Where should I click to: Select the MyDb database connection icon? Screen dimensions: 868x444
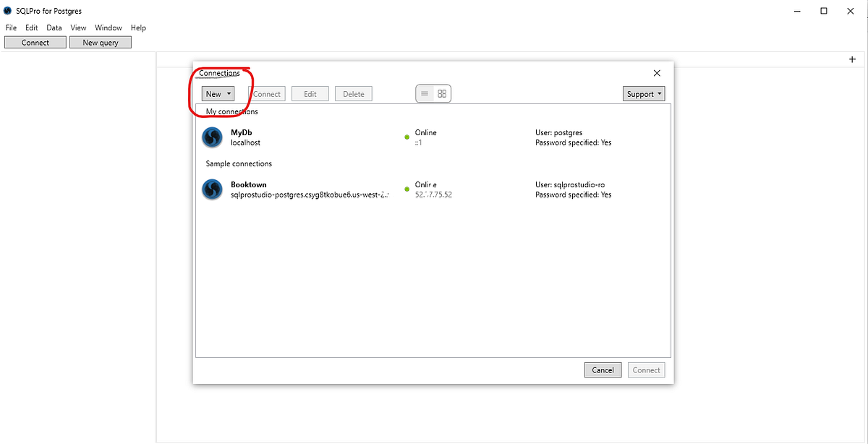tap(211, 137)
